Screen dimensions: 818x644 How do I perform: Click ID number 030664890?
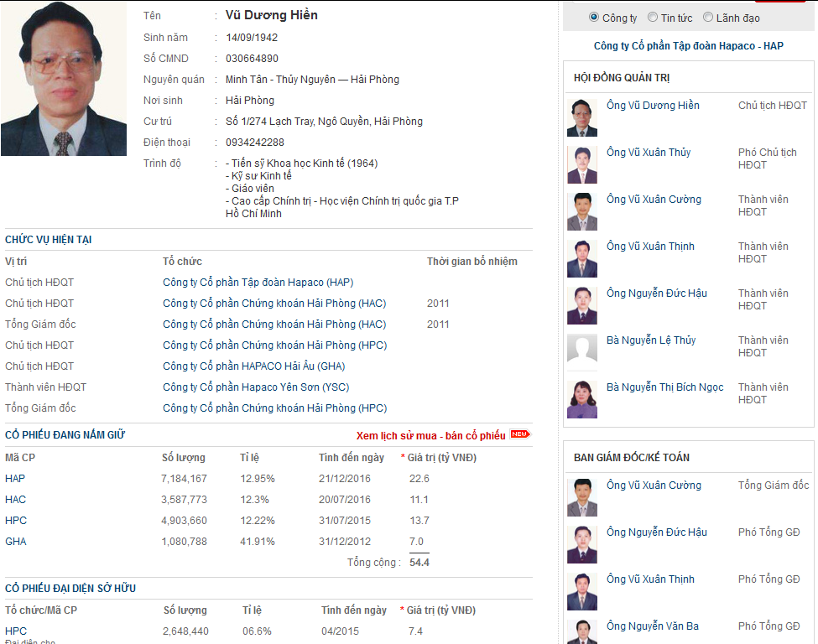(252, 59)
